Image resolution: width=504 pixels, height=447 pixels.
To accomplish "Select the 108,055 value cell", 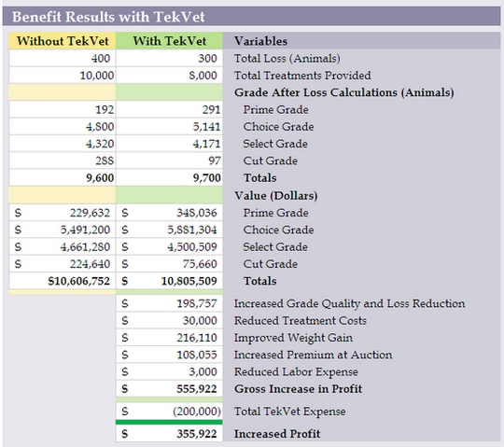I will [169, 355].
